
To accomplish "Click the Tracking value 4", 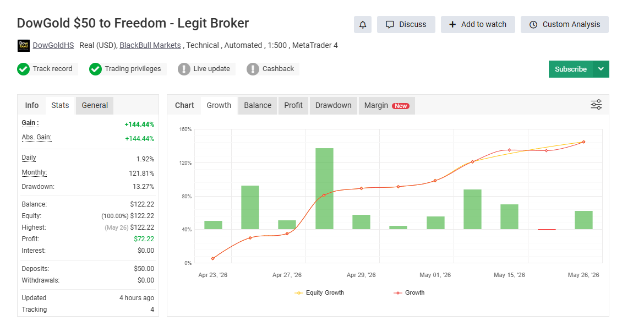I will coord(152,310).
